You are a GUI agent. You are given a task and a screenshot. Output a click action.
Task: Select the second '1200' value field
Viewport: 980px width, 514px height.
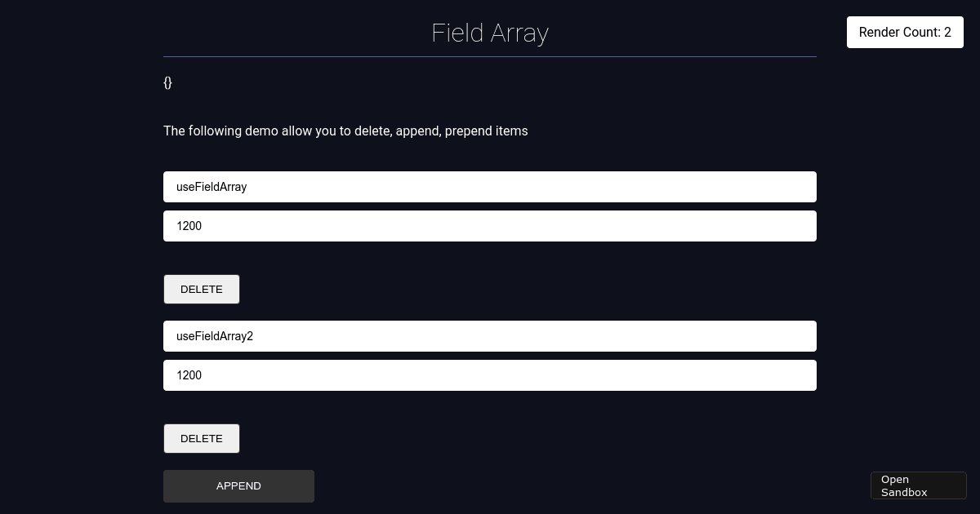point(490,375)
